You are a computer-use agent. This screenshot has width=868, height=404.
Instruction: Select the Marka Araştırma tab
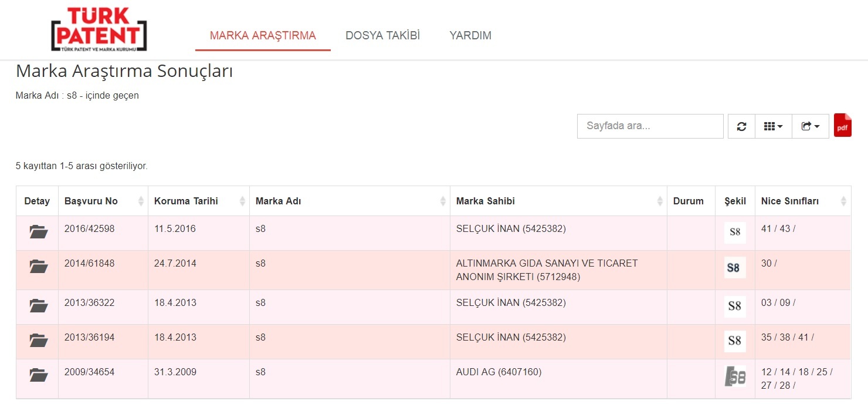[263, 35]
